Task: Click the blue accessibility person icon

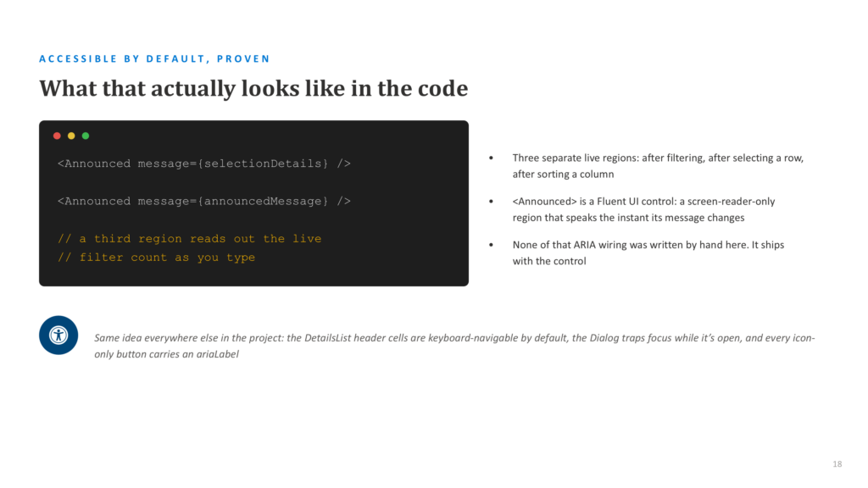Action: pos(58,335)
